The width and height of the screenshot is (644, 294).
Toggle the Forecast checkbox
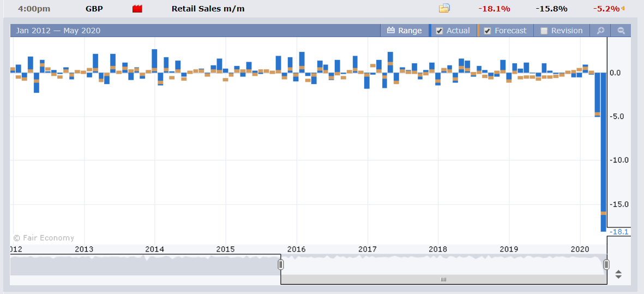(x=487, y=31)
